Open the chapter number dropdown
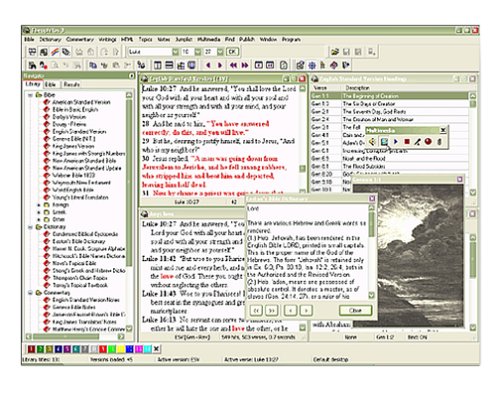This screenshot has height=395, width=500. coord(198,52)
